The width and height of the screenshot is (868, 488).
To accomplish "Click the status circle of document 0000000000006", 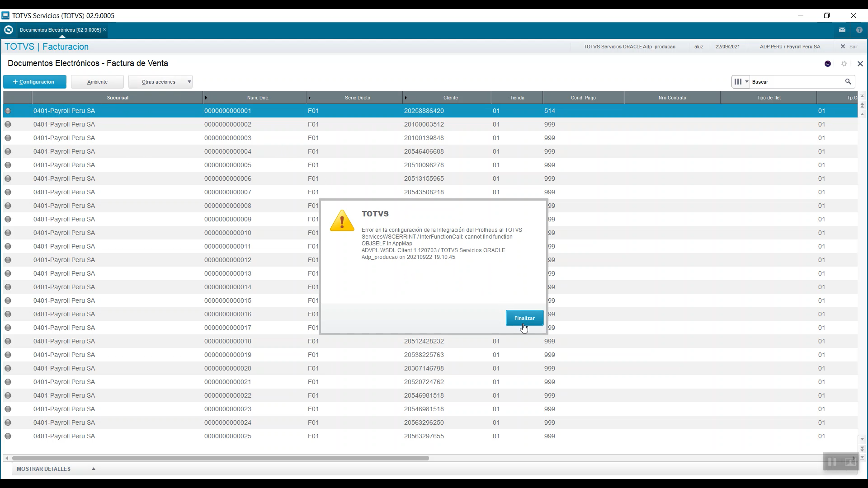I will (8, 178).
